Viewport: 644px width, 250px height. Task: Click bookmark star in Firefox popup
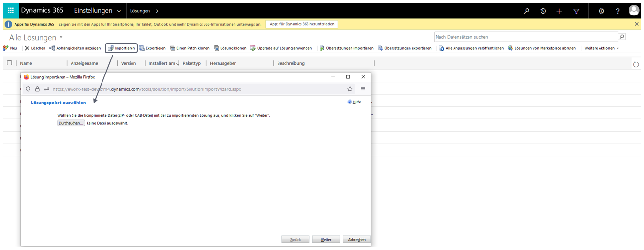(350, 89)
